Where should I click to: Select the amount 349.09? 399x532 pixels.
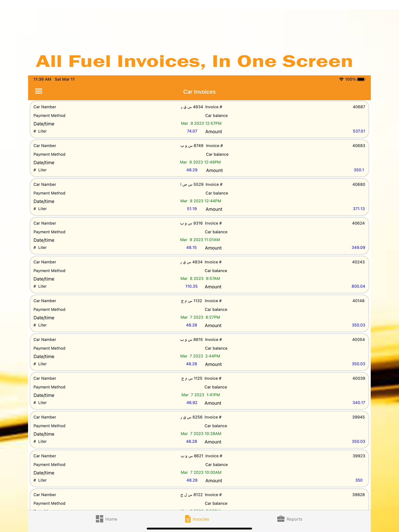358,248
